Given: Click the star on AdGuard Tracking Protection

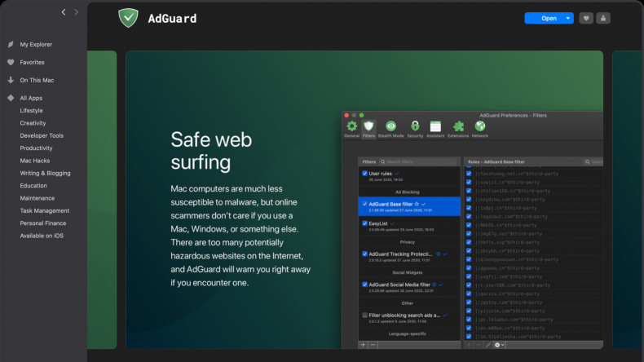Looking at the screenshot, I should (439, 254).
